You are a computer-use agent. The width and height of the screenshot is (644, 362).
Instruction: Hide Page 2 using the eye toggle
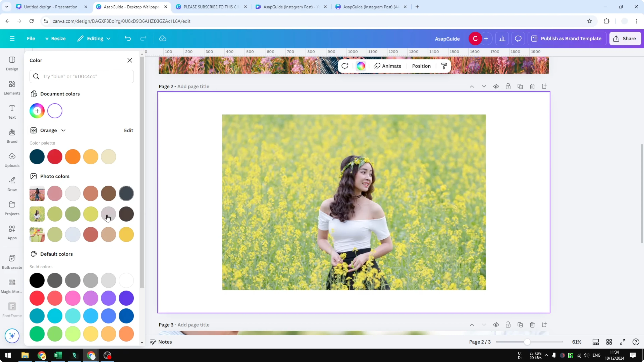tap(496, 86)
